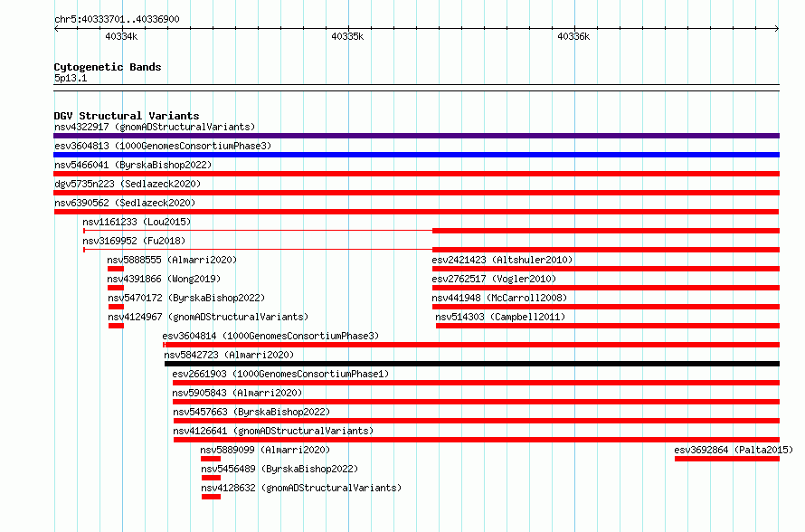Image resolution: width=805 pixels, height=532 pixels.
Task: Click the 40335k ruler label
Action: click(347, 36)
